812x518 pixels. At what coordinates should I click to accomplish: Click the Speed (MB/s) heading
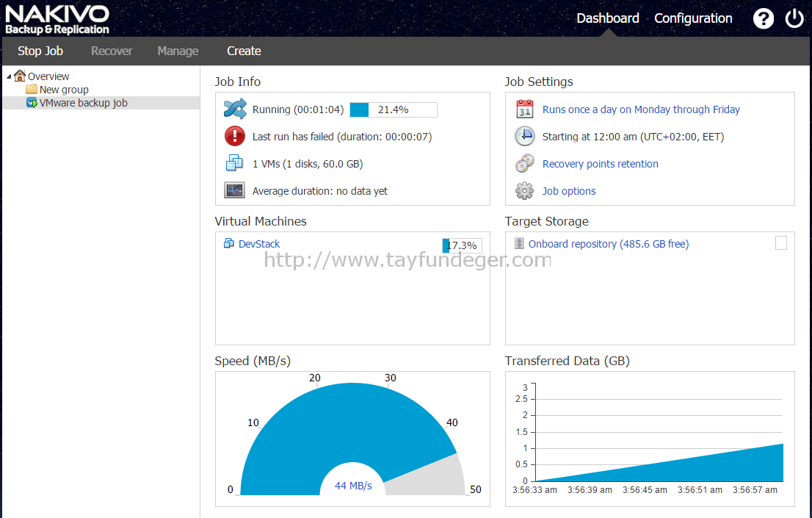pyautogui.click(x=253, y=360)
